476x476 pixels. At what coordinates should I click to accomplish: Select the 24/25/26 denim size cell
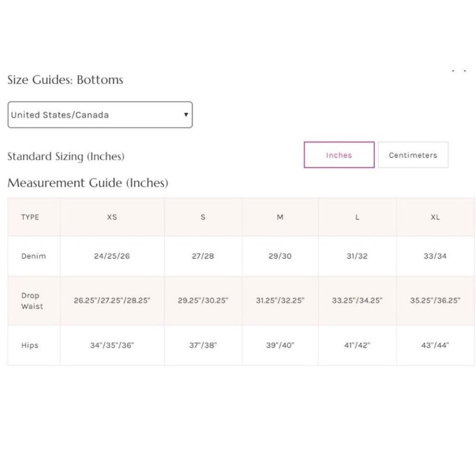[x=112, y=256]
